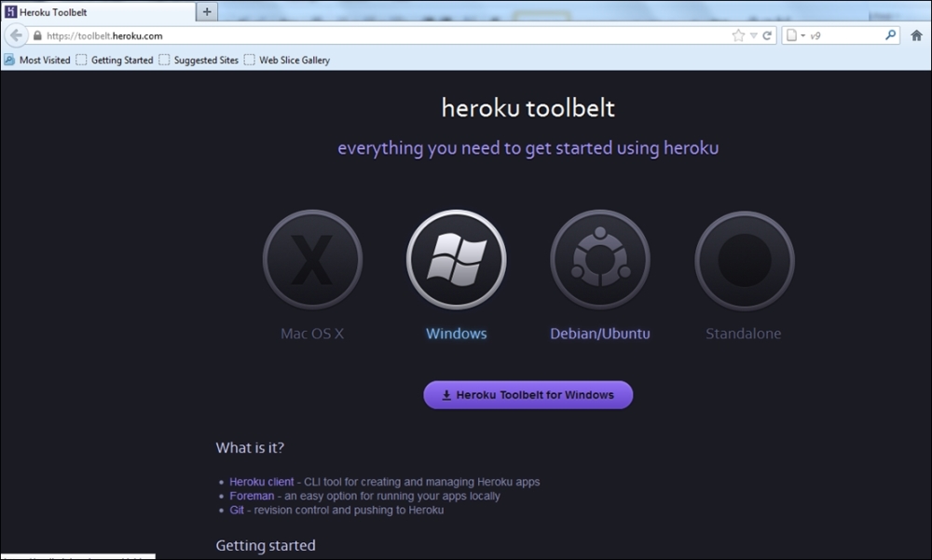Select the Mac OS X circle icon
Screen dimensions: 932x560
tap(312, 260)
